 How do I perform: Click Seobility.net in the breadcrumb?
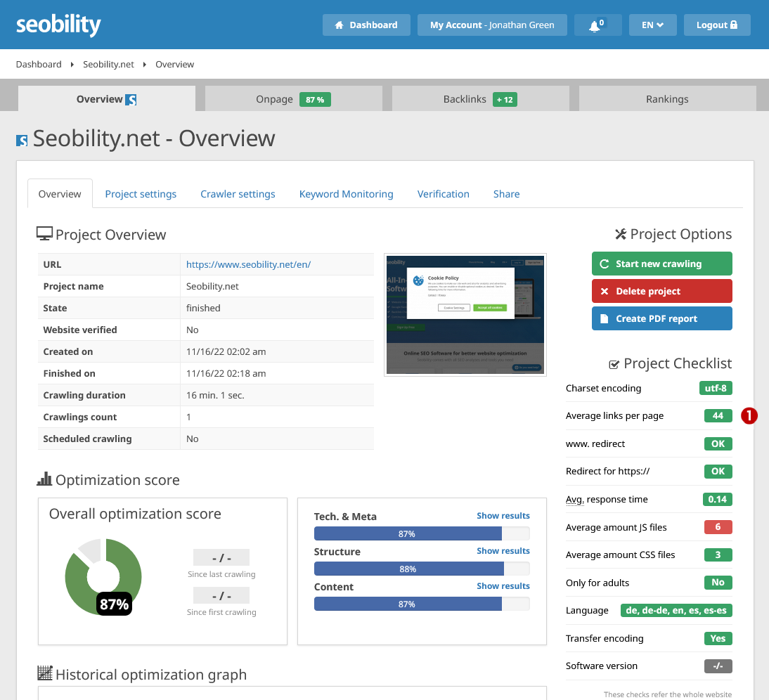tap(108, 64)
